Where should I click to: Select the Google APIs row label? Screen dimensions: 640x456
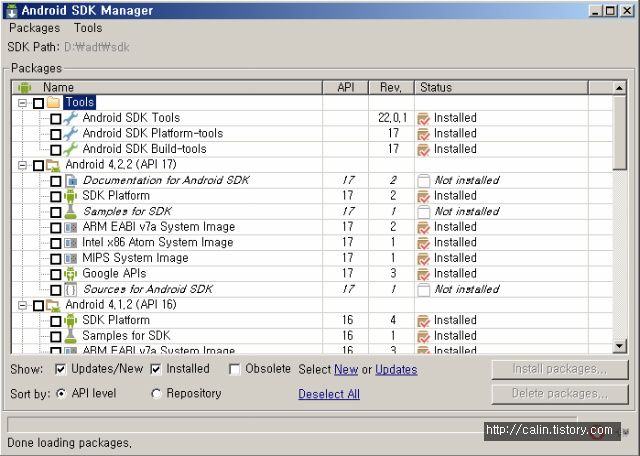point(114,274)
